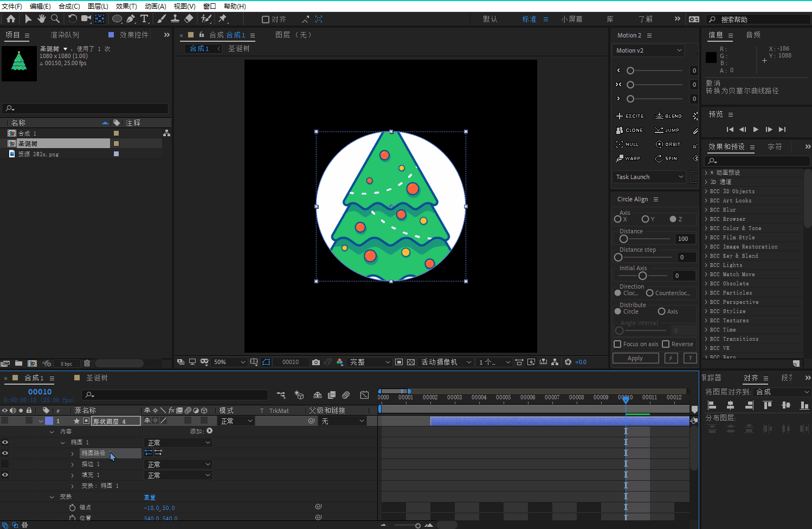Select the Hand tool in toolbar
The height and width of the screenshot is (529, 812).
pos(42,19)
